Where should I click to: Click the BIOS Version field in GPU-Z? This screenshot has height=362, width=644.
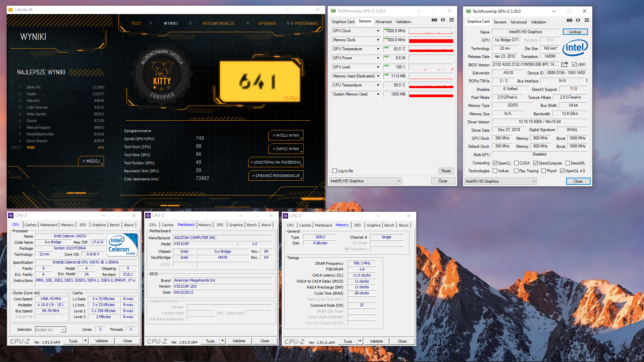tap(526, 64)
